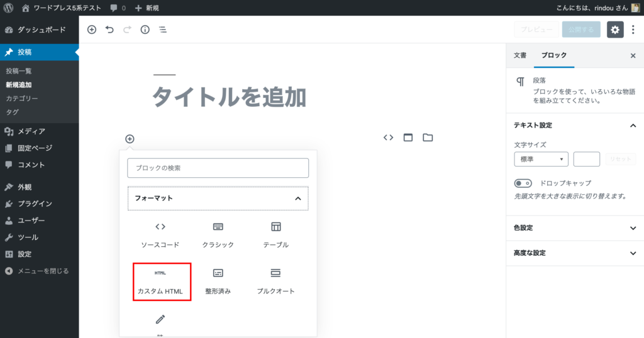644x338 pixels.
Task: Switch to ブロック tab
Action: click(554, 55)
